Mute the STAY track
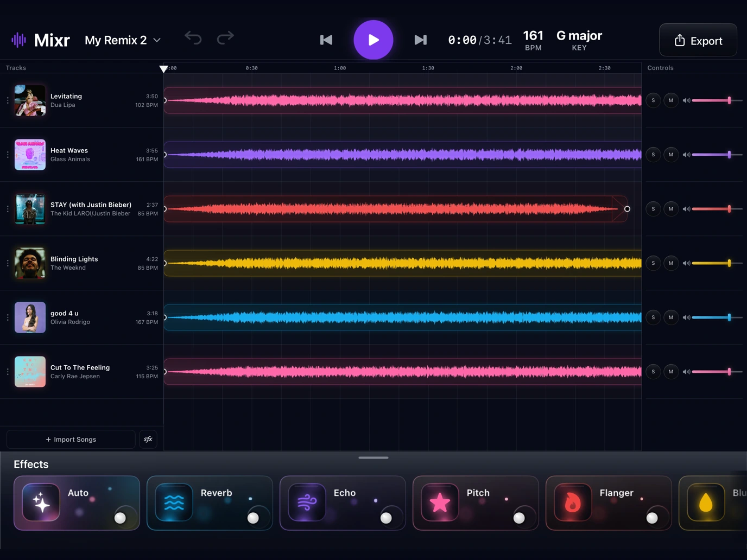Viewport: 747px width, 560px height. [x=671, y=209]
